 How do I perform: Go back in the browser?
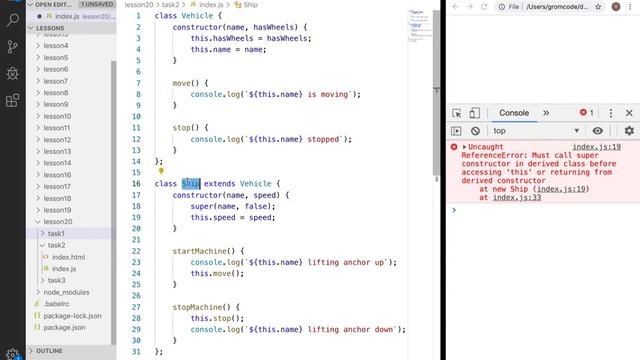pos(456,7)
